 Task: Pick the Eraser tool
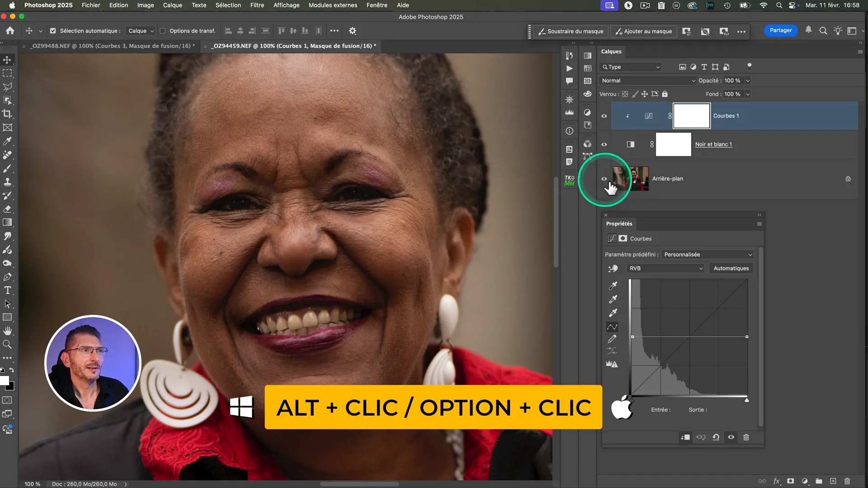point(7,209)
